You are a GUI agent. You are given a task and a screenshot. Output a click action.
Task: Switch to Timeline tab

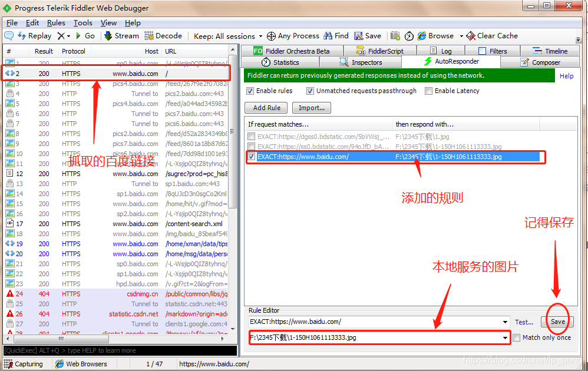tap(550, 51)
